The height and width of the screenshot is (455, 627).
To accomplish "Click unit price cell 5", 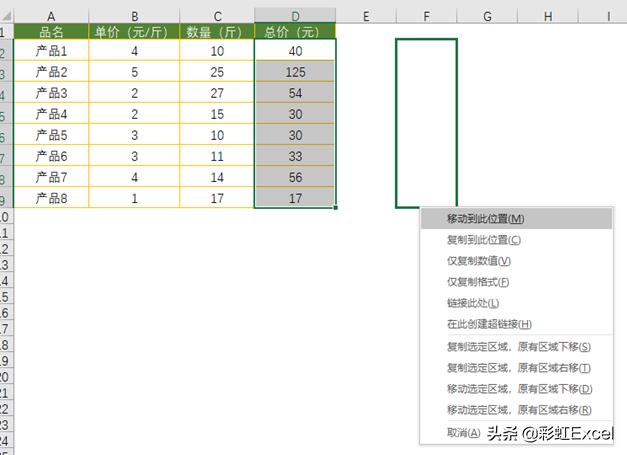I will pyautogui.click(x=134, y=72).
